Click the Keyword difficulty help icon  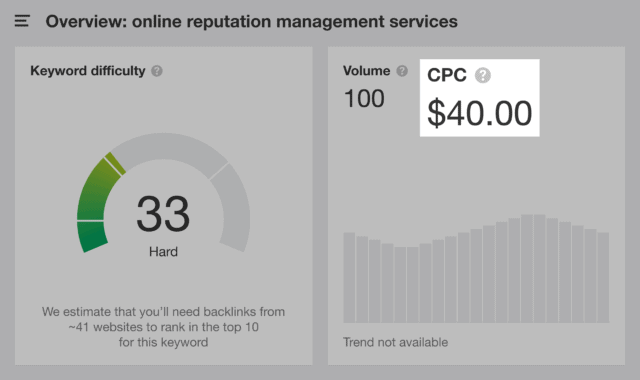click(x=157, y=71)
